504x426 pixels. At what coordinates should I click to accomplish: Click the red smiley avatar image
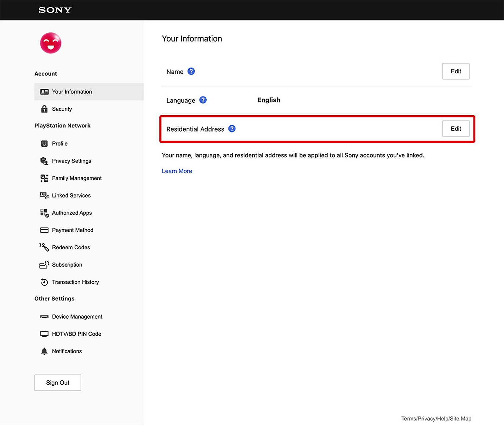(x=50, y=43)
